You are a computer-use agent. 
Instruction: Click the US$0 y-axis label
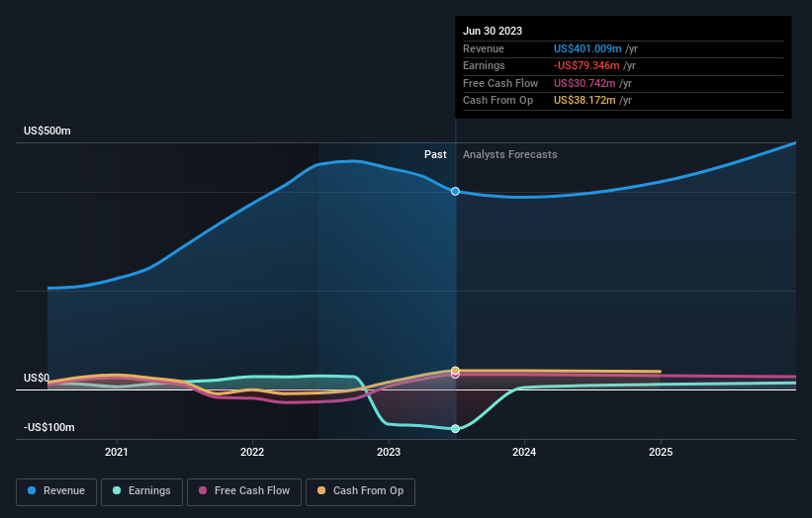tap(37, 378)
